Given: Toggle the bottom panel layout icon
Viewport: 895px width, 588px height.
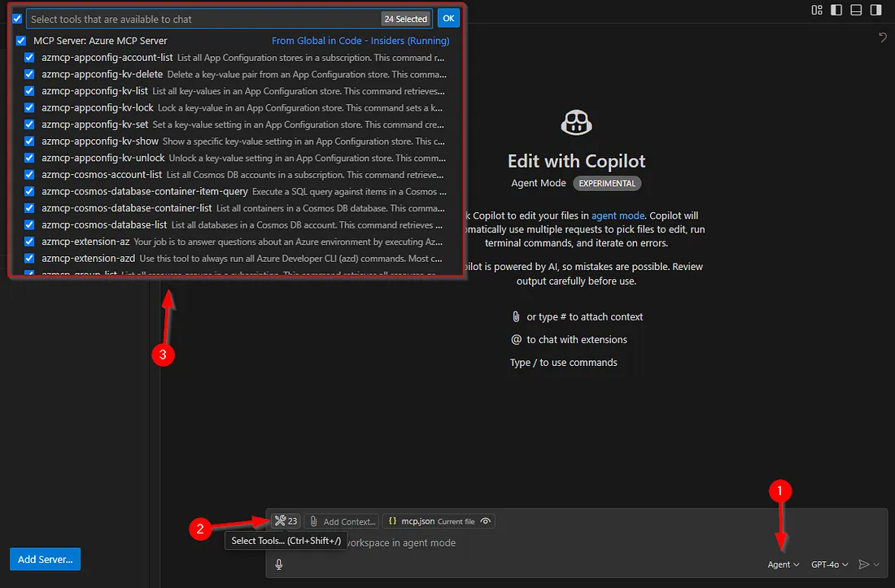Looking at the screenshot, I should 856,10.
